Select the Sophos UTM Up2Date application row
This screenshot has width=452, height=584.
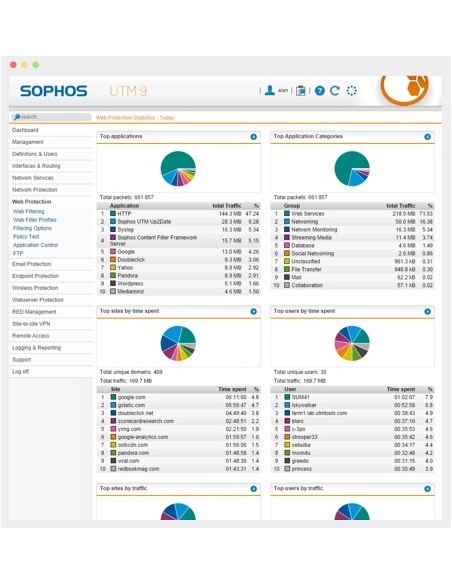point(179,222)
